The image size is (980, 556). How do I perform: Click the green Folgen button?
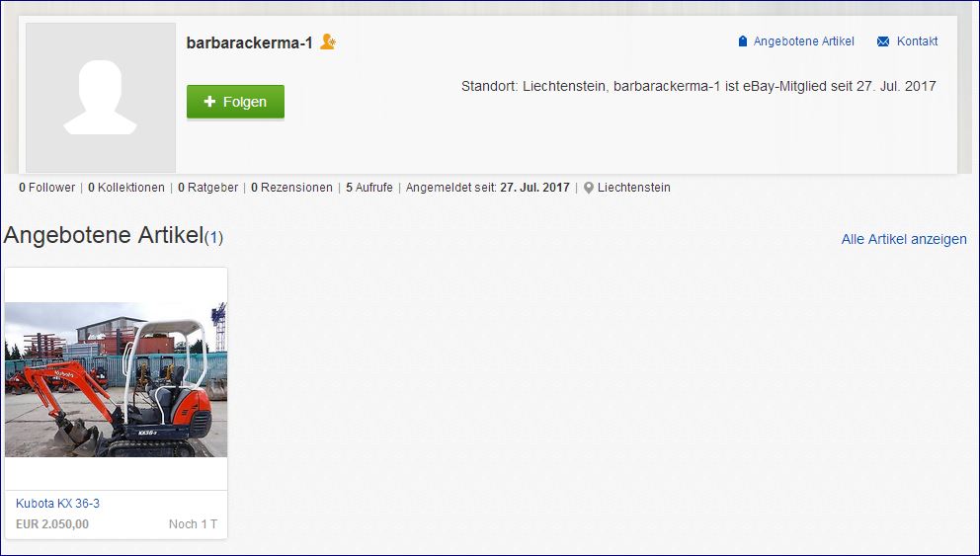coord(235,101)
